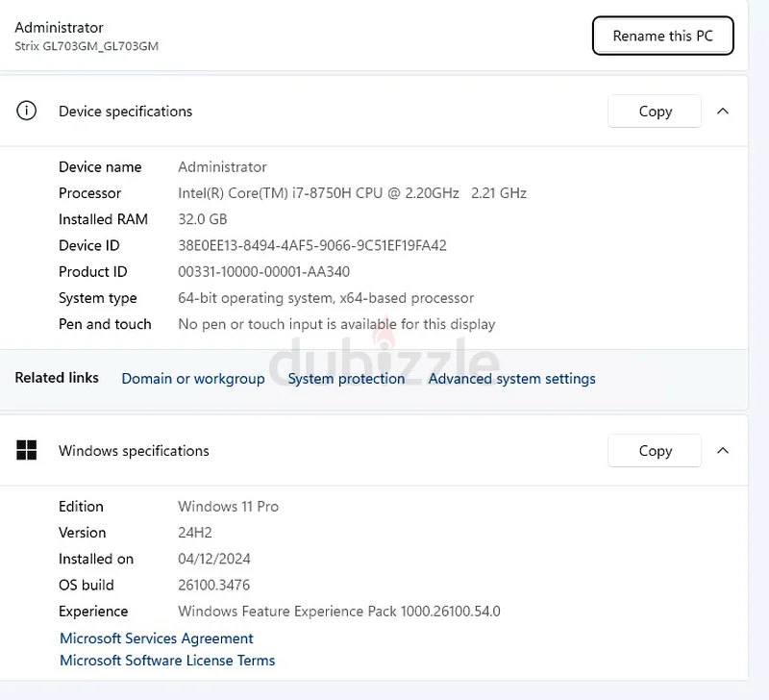Click the Product ID label
The image size is (769, 700).
[x=92, y=272]
